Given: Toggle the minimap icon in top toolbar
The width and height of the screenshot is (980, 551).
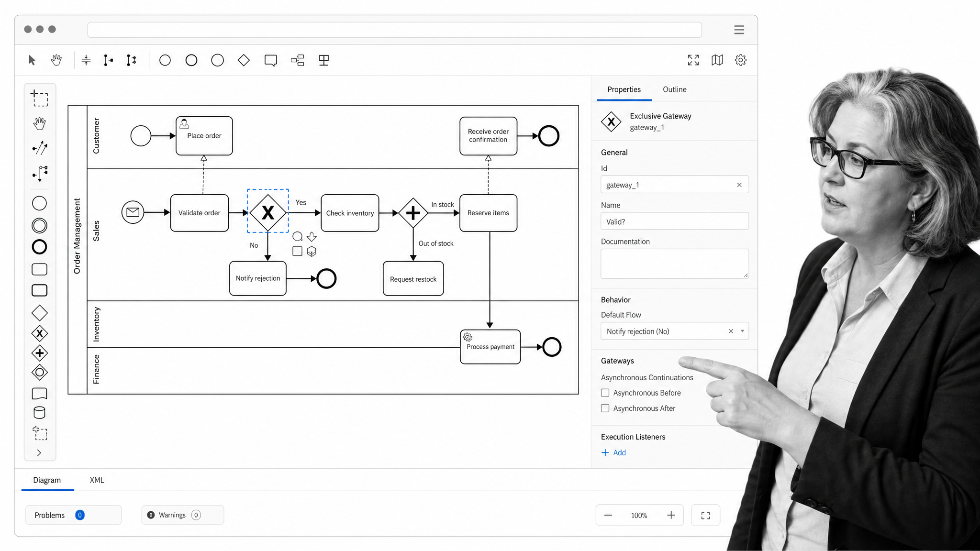Looking at the screenshot, I should tap(717, 60).
